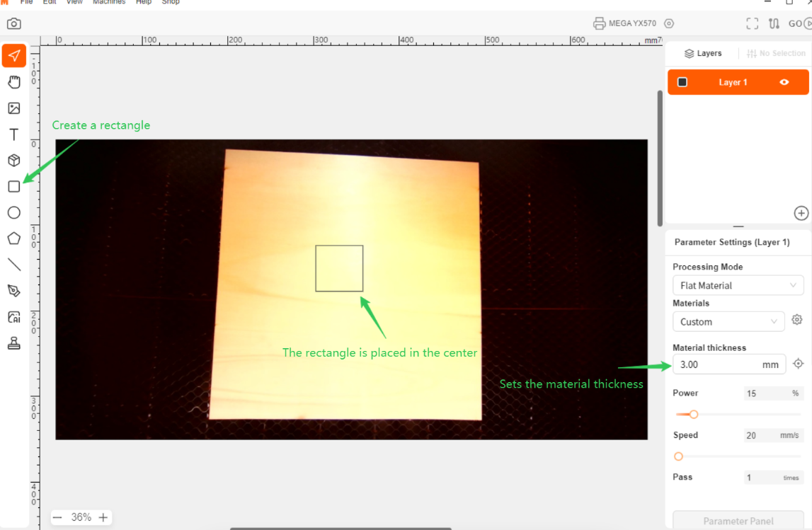Open the View menu
Screen dimensions: 812x530
tap(74, 2)
